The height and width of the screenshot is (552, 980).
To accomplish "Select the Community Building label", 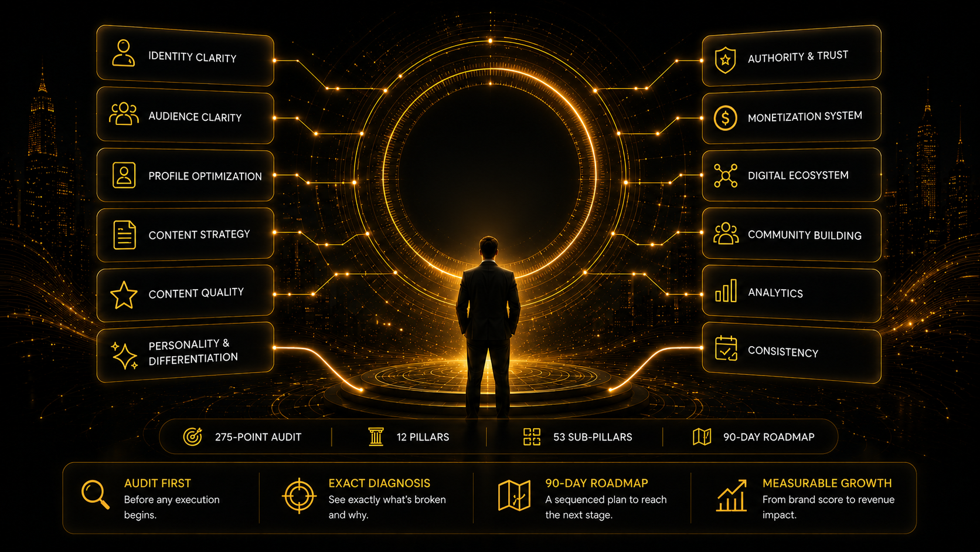I will (x=805, y=235).
